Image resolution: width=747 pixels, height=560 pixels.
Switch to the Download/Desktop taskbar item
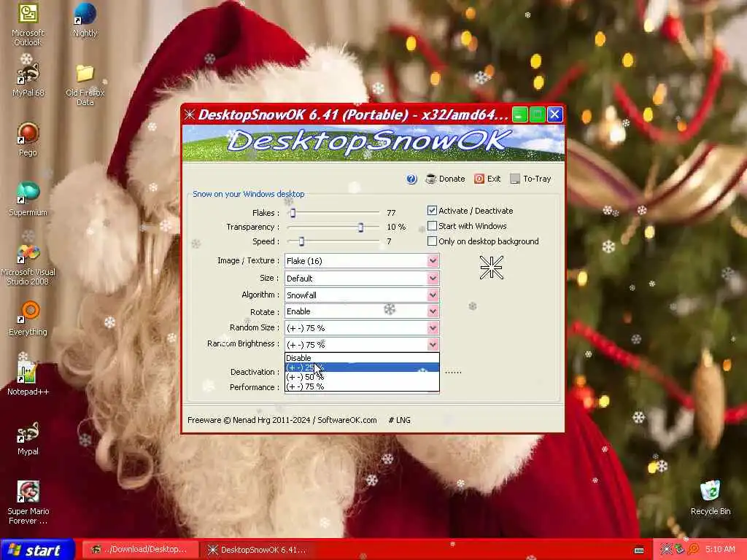pos(139,550)
